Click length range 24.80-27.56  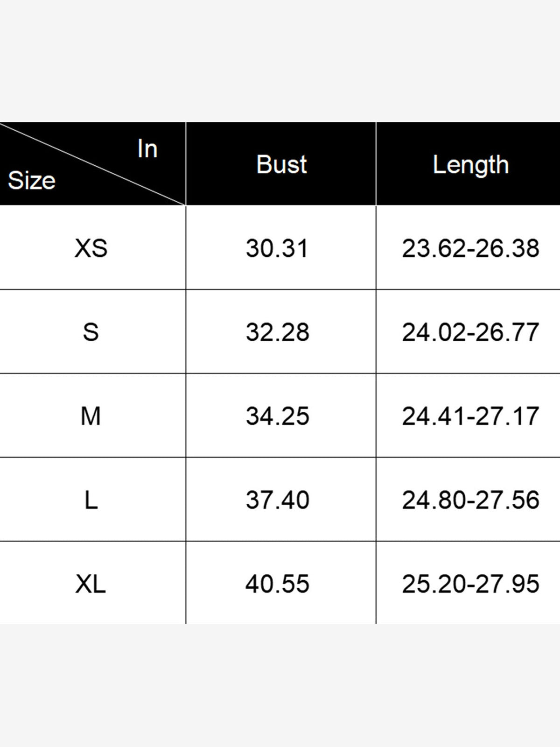pos(470,500)
